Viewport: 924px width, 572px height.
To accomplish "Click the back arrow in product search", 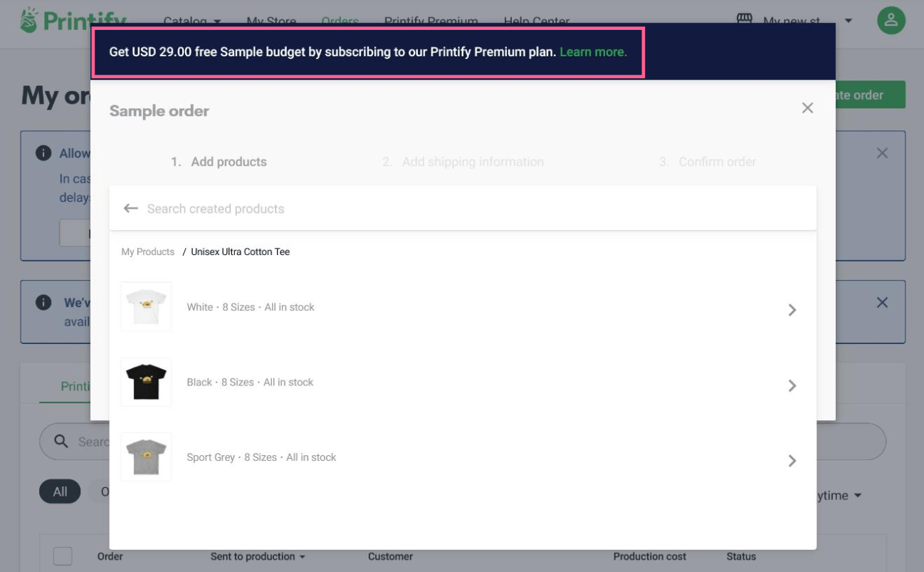I will (130, 207).
